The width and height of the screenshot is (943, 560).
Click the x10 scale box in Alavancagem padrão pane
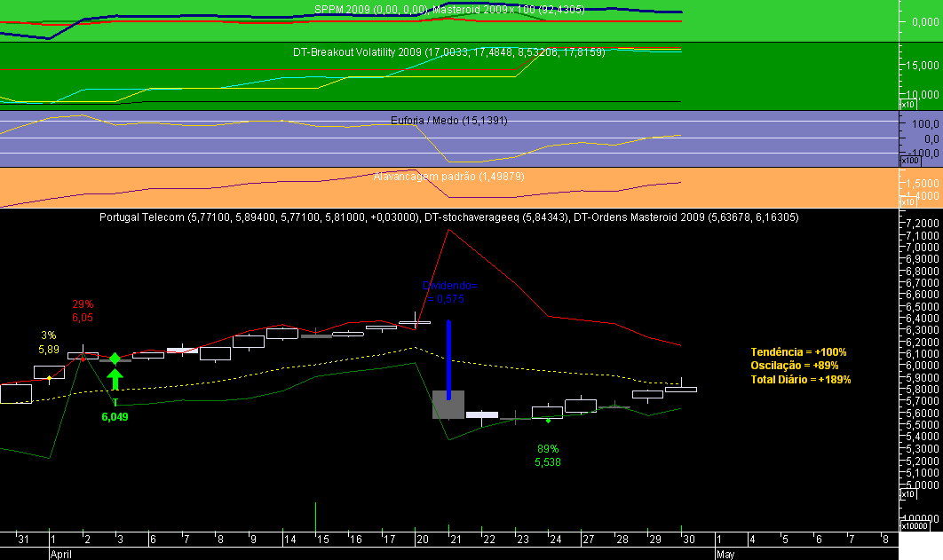pos(907,201)
